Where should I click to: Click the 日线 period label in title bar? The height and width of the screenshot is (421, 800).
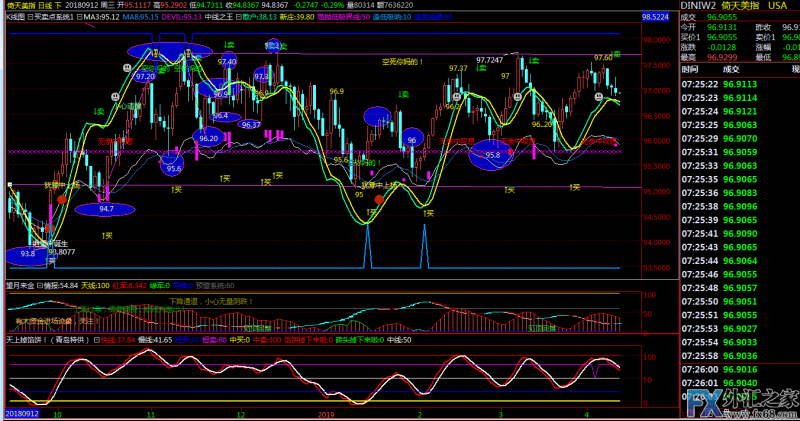[45, 5]
